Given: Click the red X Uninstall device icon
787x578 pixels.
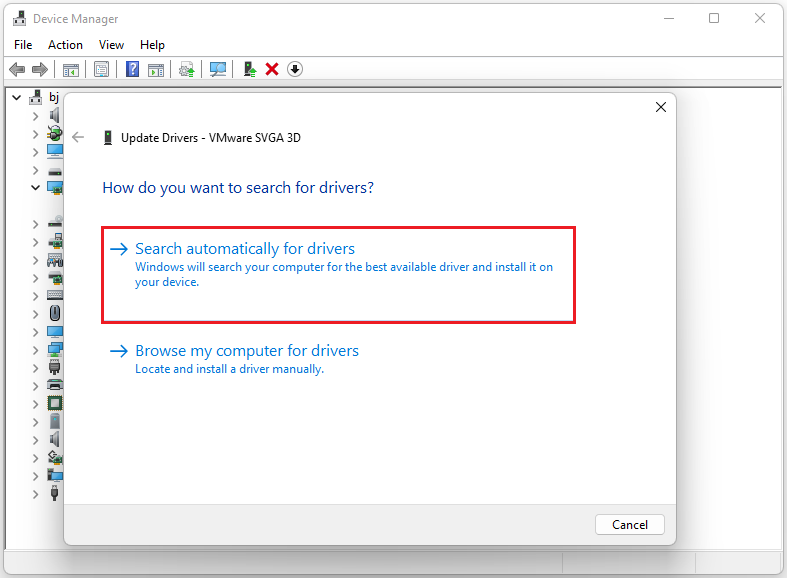Looking at the screenshot, I should tap(272, 69).
